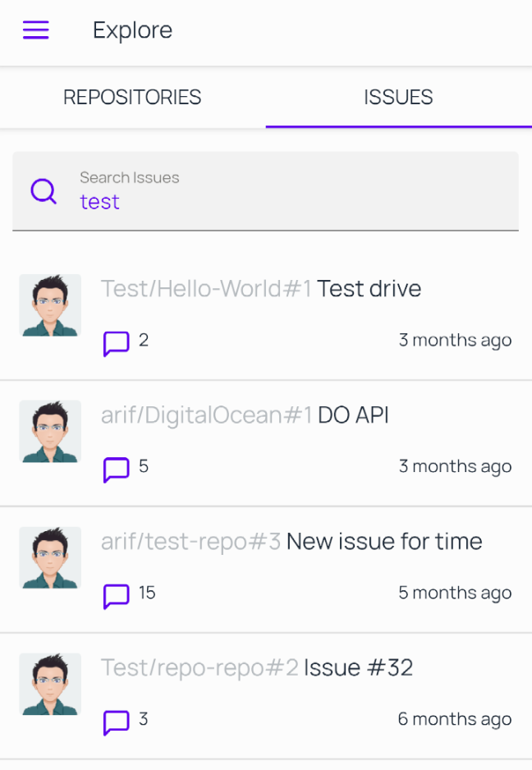Click the Test/Hello-World#1 repository reference
This screenshot has width=532, height=770.
click(x=206, y=289)
